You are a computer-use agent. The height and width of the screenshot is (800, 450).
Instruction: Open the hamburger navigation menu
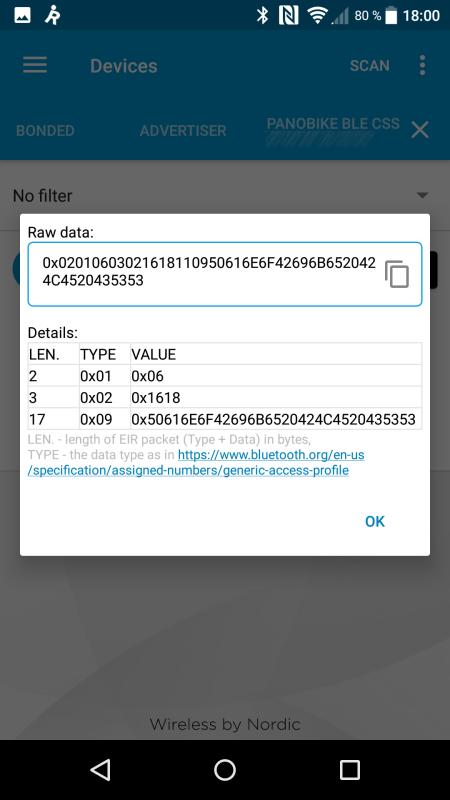[x=35, y=65]
